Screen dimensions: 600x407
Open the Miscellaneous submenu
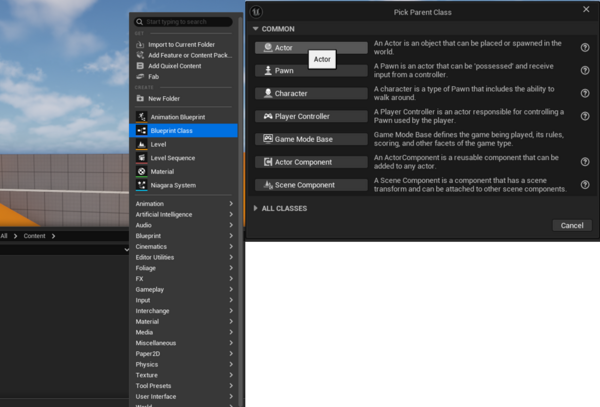[x=184, y=343]
